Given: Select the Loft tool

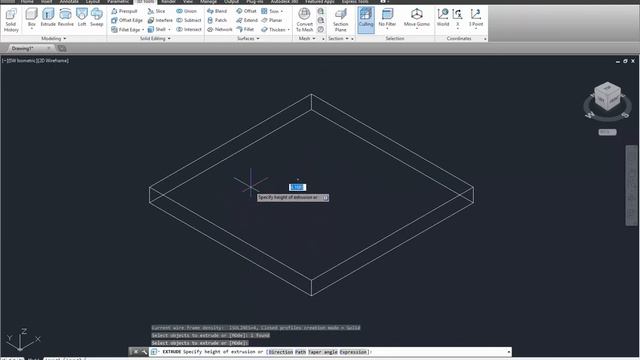Looking at the screenshot, I should coord(82,17).
